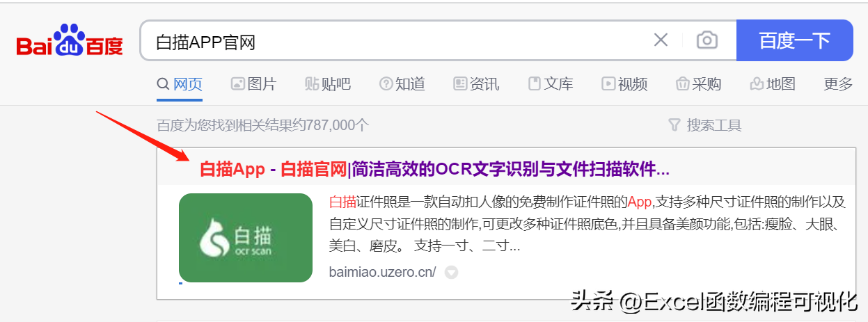The image size is (868, 322).
Task: Open the 地图 map tab
Action: [x=773, y=84]
